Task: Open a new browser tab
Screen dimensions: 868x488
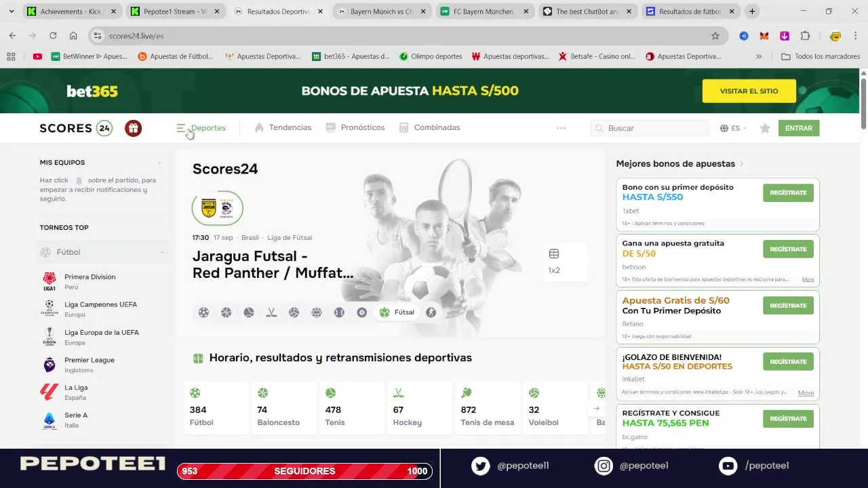Action: [x=752, y=12]
